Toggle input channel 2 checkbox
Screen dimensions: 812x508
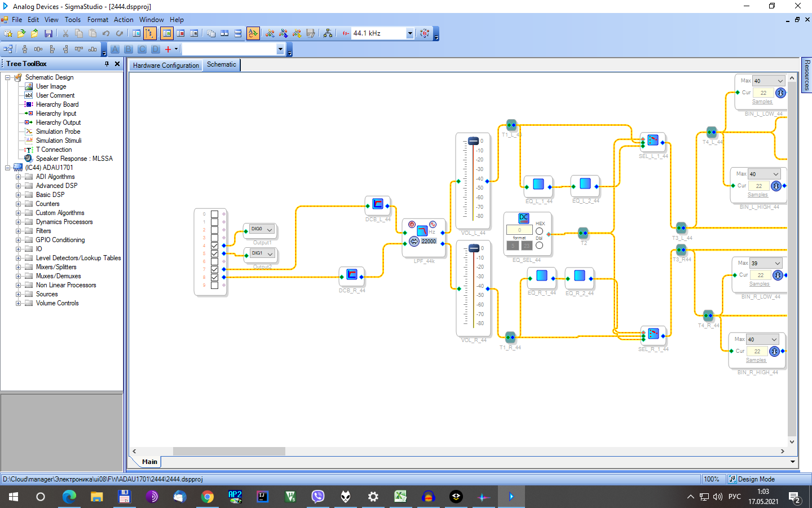click(x=214, y=230)
